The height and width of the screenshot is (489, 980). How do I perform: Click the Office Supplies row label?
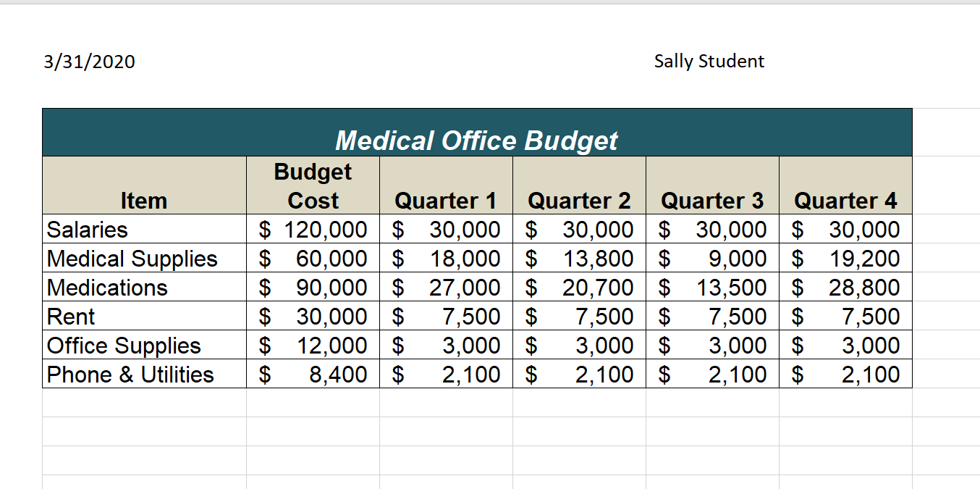pos(124,346)
